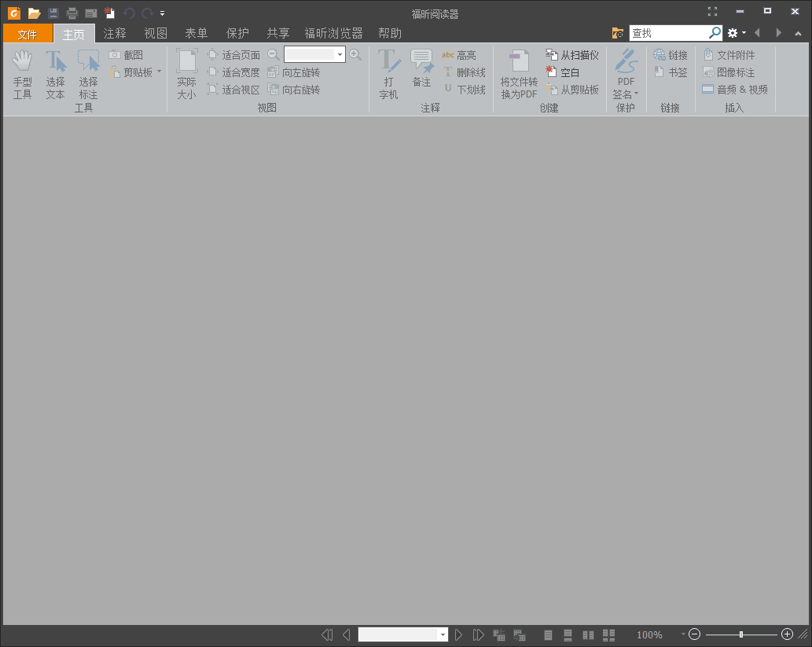Activate the Typewriter tool (打字机)
The height and width of the screenshot is (647, 812).
[389, 75]
